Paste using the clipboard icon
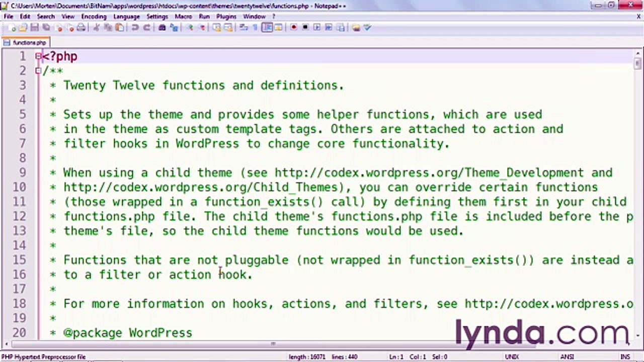 119,28
